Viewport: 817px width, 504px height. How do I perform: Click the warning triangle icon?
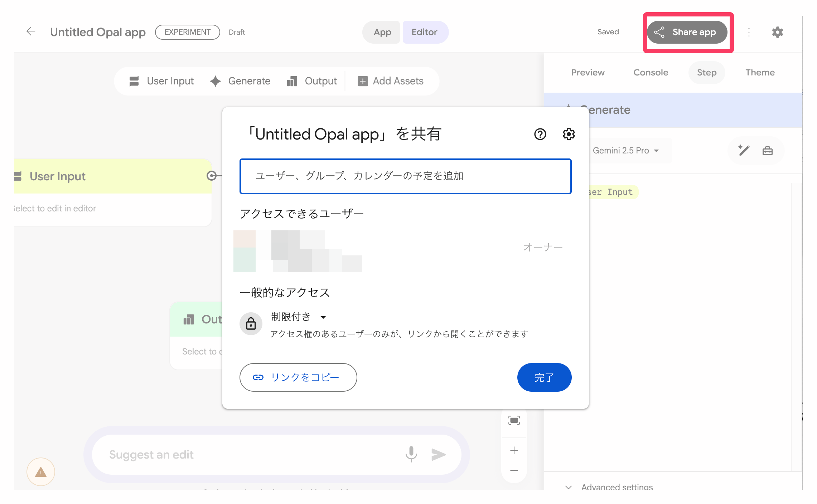pyautogui.click(x=41, y=472)
